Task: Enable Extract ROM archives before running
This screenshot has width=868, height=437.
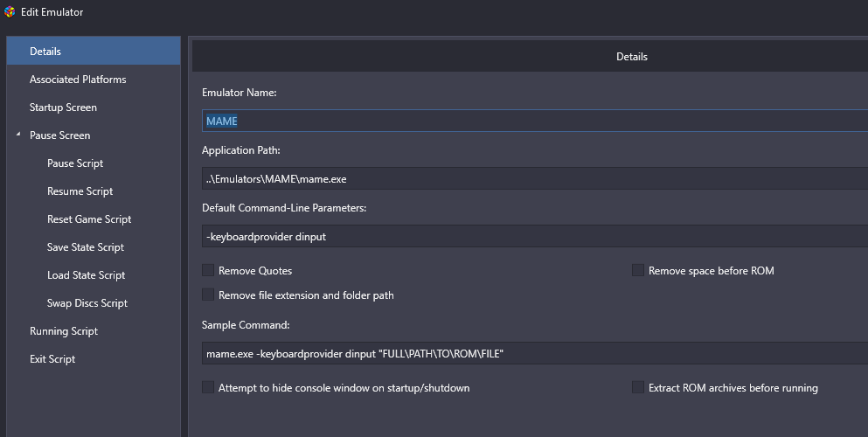Action: [x=638, y=387]
